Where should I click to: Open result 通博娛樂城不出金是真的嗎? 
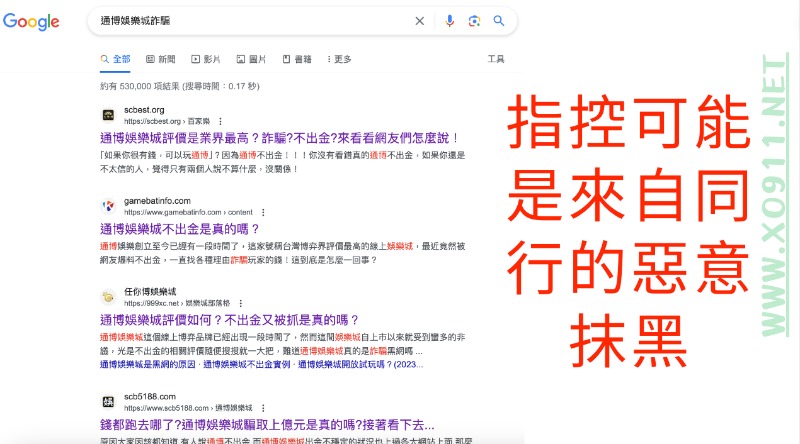point(180,229)
